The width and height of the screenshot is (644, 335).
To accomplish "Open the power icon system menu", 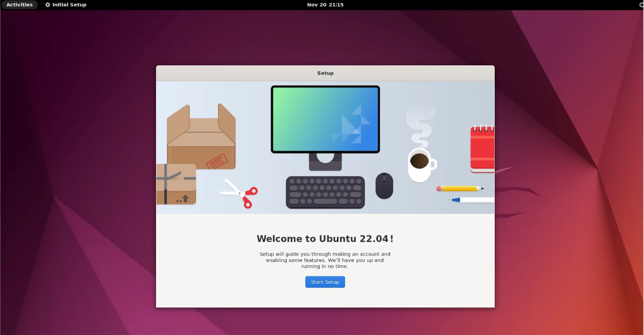I will pos(641,5).
